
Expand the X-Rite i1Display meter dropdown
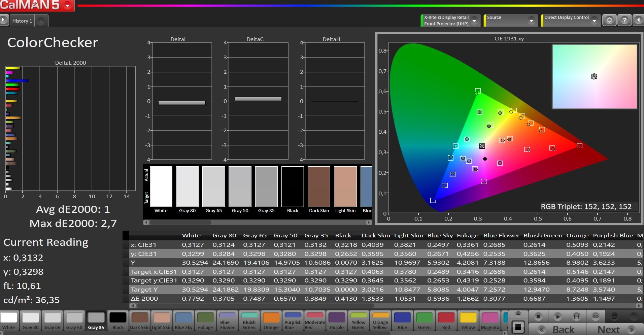[x=474, y=21]
